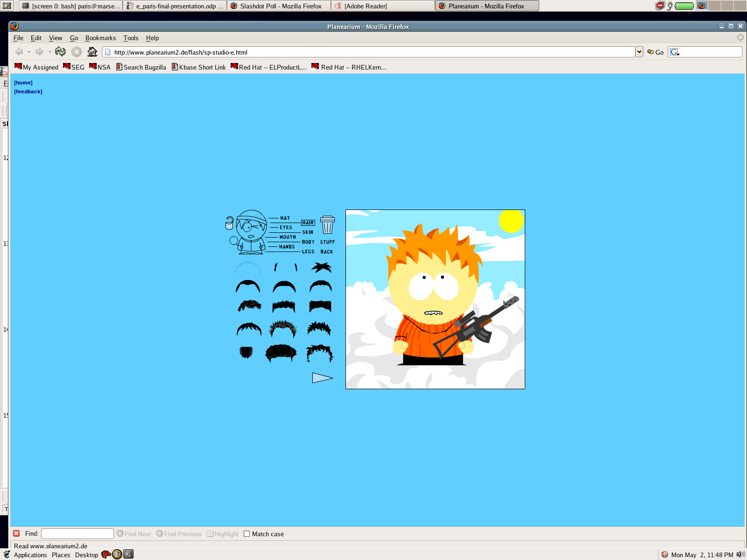Open the search engine selector dropdown

pyautogui.click(x=675, y=52)
